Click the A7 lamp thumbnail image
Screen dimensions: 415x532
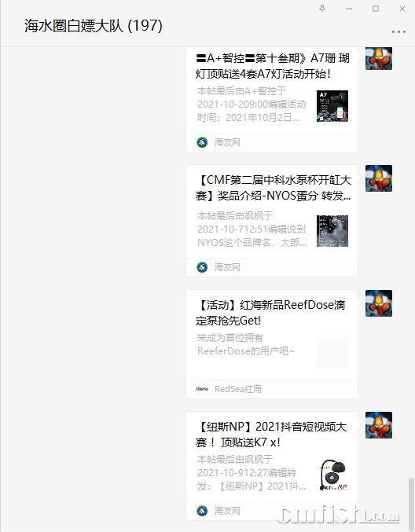click(332, 106)
